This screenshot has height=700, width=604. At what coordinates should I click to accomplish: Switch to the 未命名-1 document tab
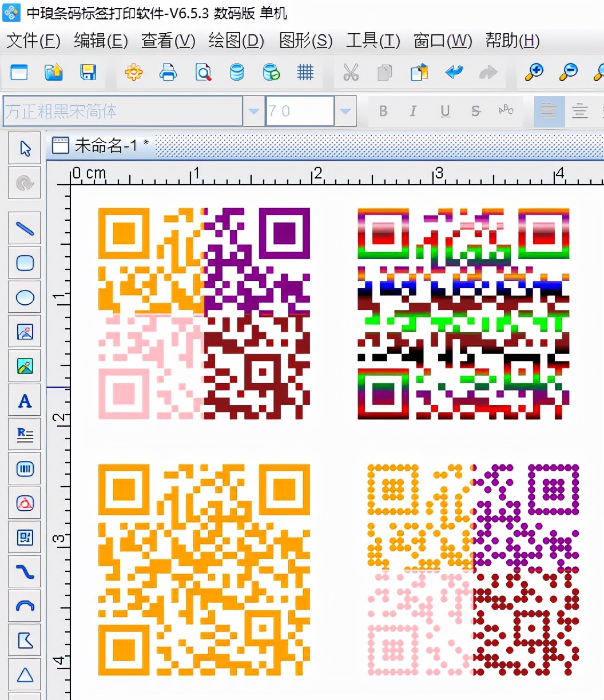[101, 146]
